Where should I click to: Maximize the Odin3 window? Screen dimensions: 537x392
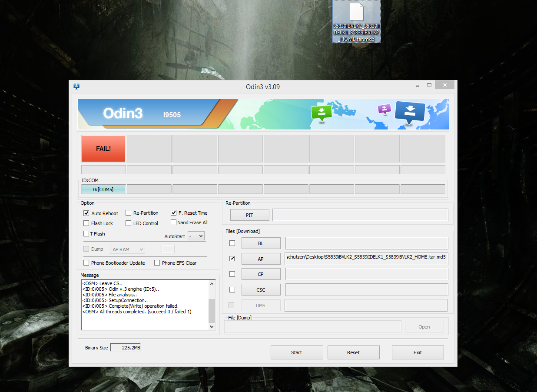(429, 85)
